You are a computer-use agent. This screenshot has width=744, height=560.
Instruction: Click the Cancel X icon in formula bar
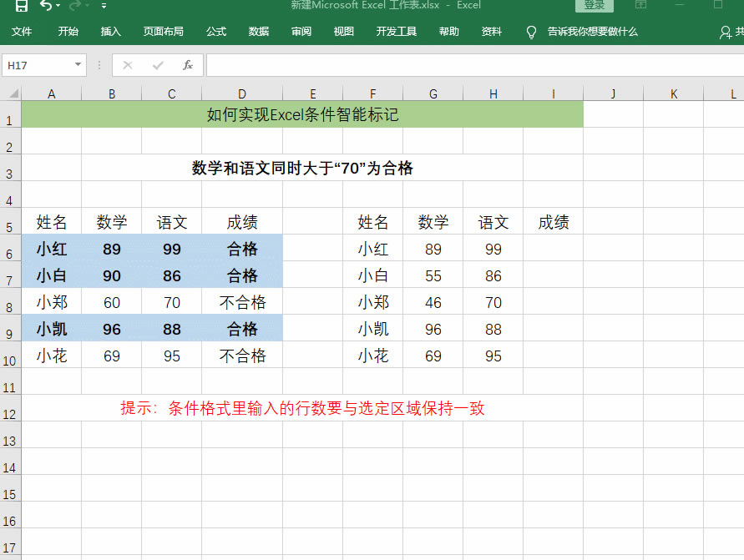[x=128, y=65]
